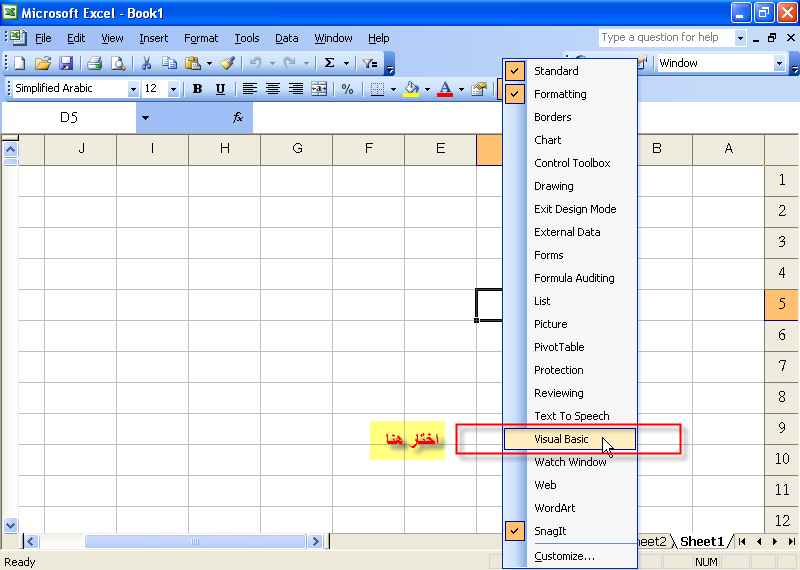Open the Font Color palette arrow
Screen dimensions: 800x570
[461, 89]
